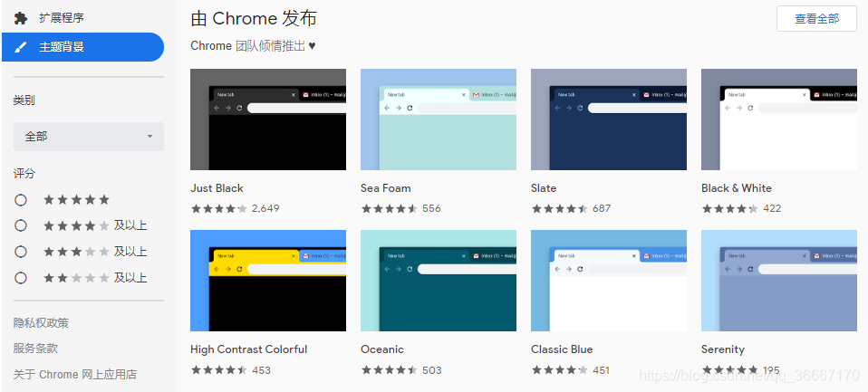Click Just Black's 2,649 rating count
The height and width of the screenshot is (392, 868).
(x=265, y=208)
